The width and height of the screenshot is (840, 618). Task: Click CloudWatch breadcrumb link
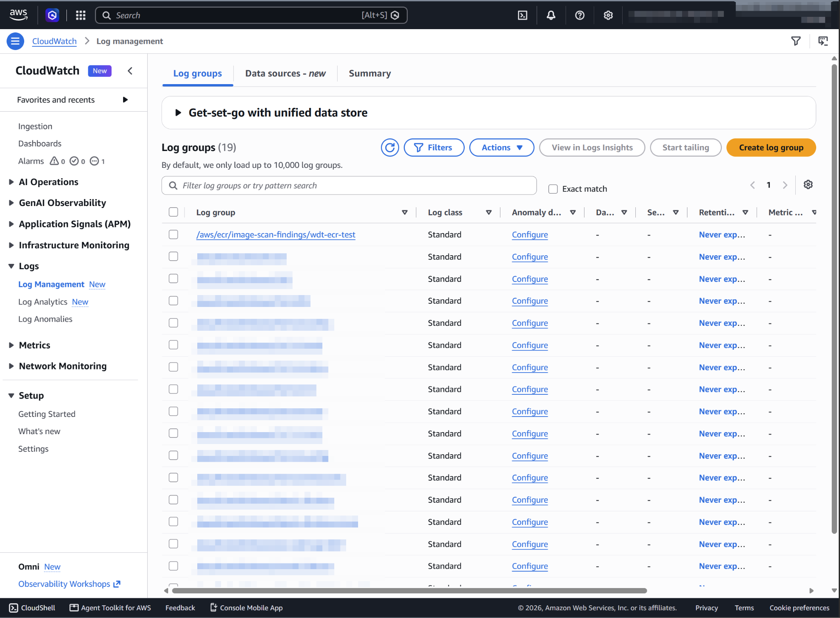tap(54, 41)
